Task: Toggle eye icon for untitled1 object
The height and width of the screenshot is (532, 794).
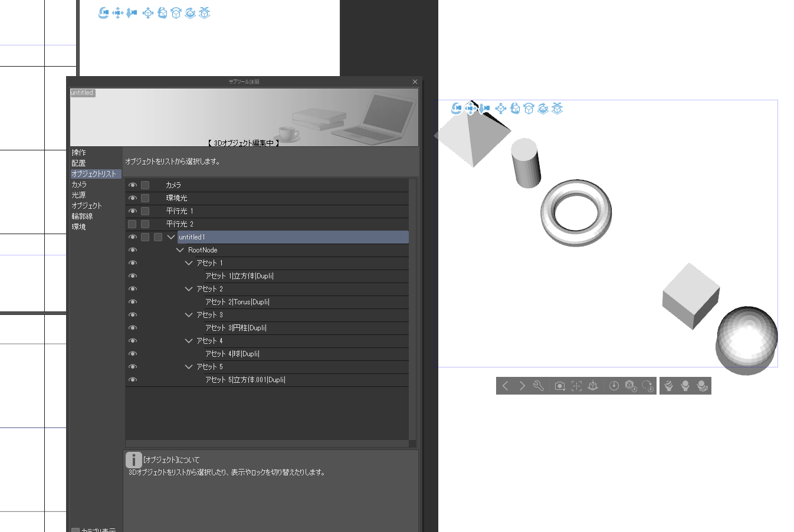Action: [x=132, y=237]
